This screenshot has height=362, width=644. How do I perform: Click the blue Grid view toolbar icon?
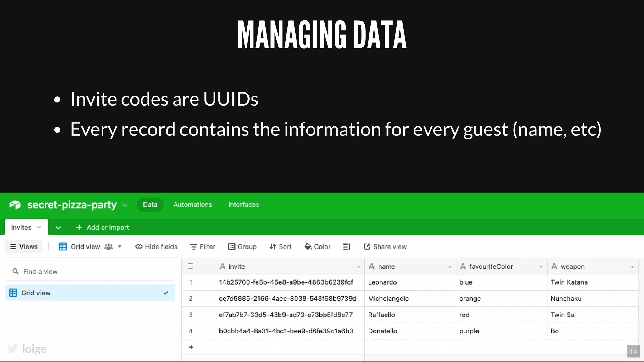[63, 247]
